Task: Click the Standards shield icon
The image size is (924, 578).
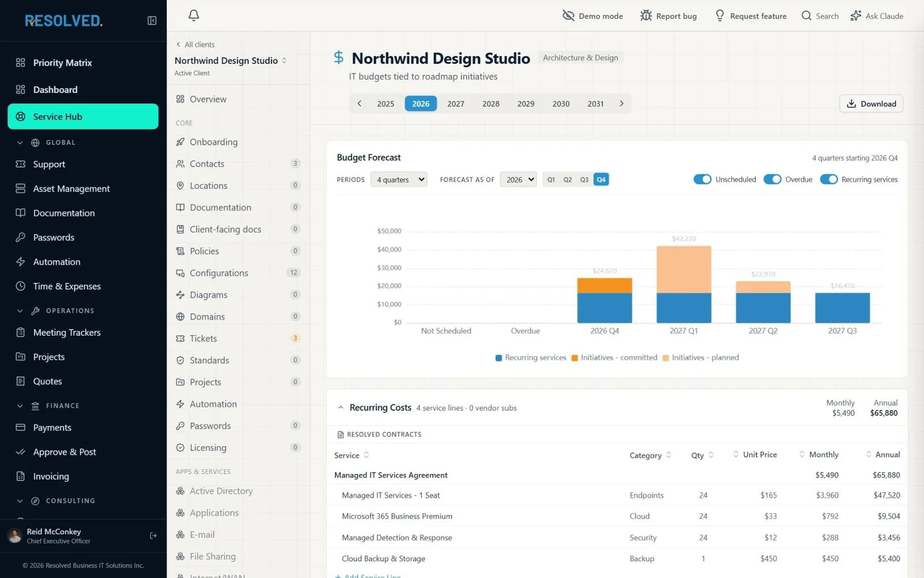Action: pyautogui.click(x=180, y=360)
